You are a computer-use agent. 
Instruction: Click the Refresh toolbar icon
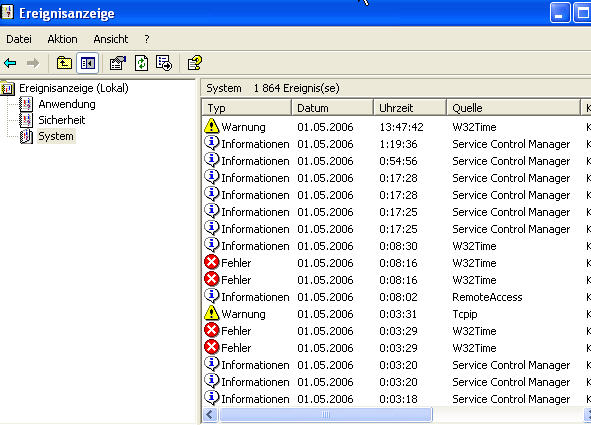[x=141, y=63]
